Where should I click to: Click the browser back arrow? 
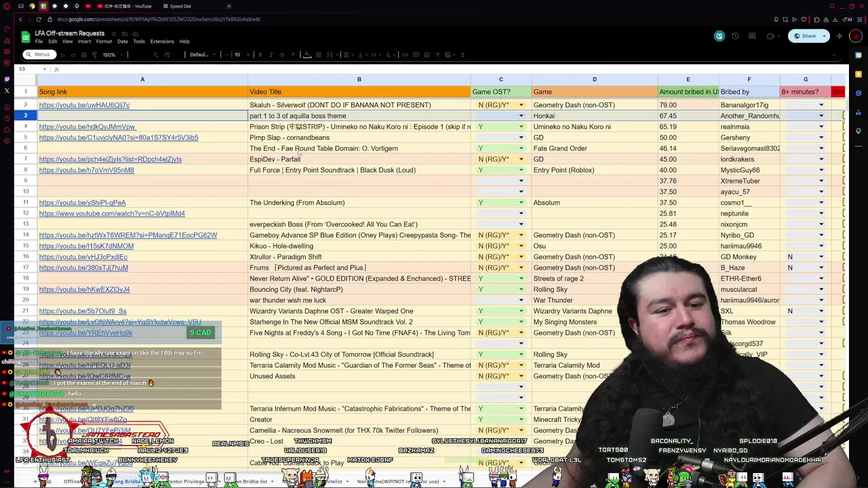pos(20,19)
